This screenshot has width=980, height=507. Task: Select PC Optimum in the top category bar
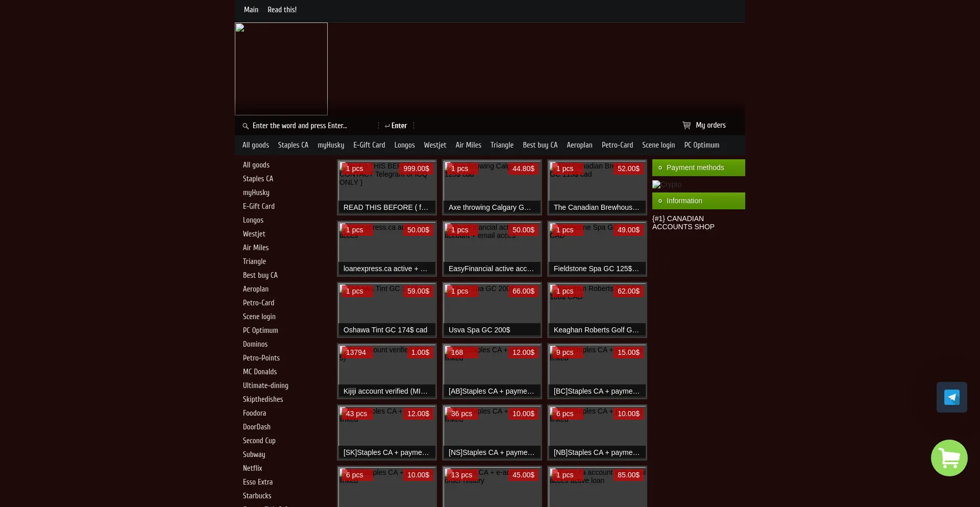click(x=701, y=145)
